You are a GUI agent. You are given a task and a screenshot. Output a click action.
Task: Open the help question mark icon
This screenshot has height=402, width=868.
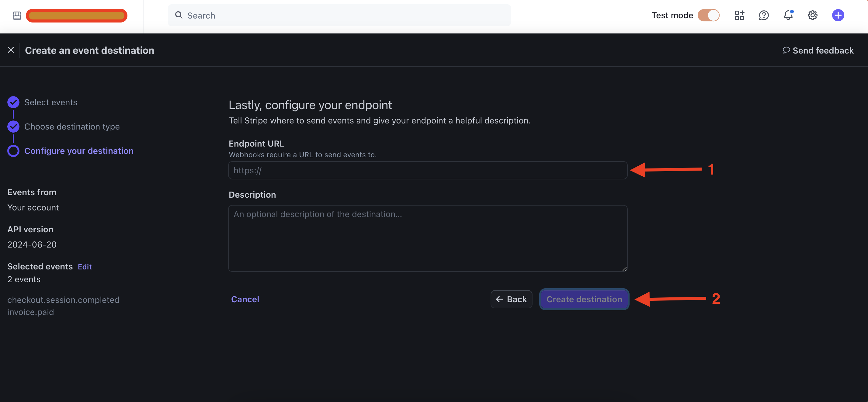pyautogui.click(x=764, y=15)
